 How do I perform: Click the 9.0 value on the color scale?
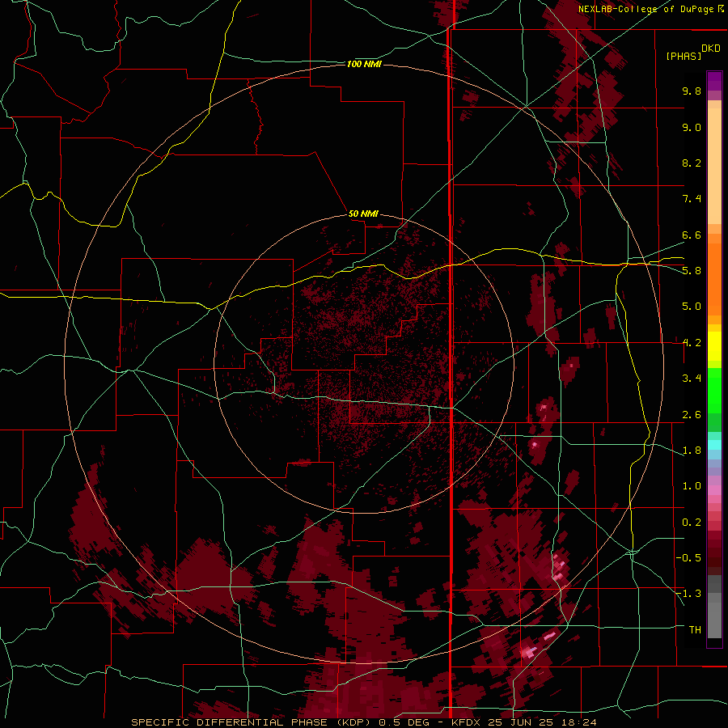692,127
